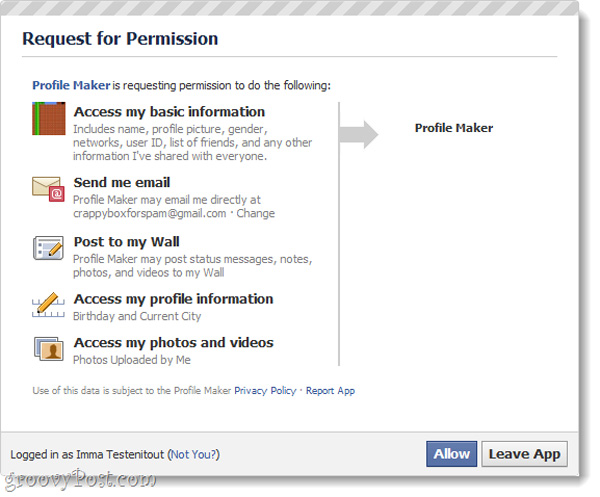Click the Send me email heading

[x=122, y=182]
